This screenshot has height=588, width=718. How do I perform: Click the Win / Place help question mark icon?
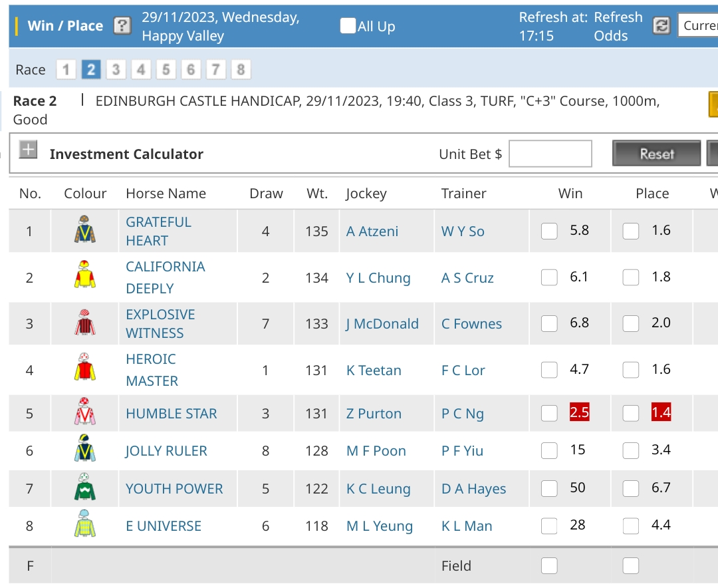pyautogui.click(x=122, y=26)
